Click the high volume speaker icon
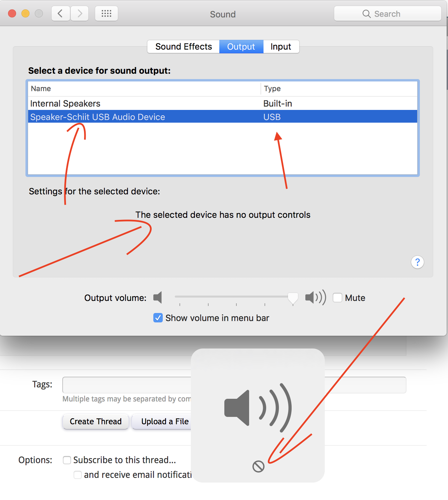Screen dimensions: 448x500 click(315, 298)
